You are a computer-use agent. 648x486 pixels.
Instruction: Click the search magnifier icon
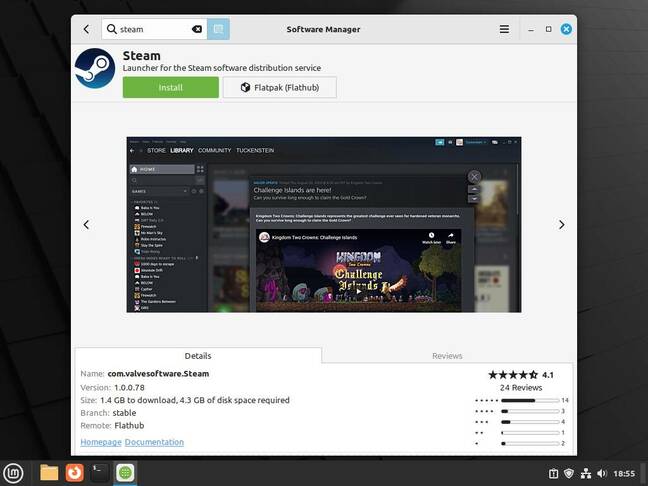tap(112, 29)
